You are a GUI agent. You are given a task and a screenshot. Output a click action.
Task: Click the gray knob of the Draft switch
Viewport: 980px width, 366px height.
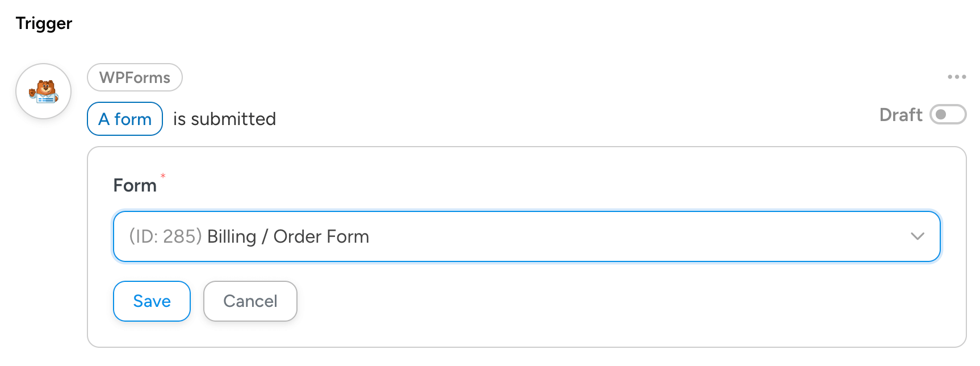pos(941,115)
